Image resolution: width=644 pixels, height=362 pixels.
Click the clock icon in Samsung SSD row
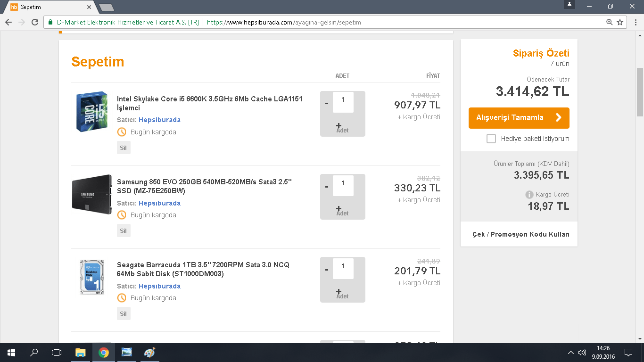122,215
